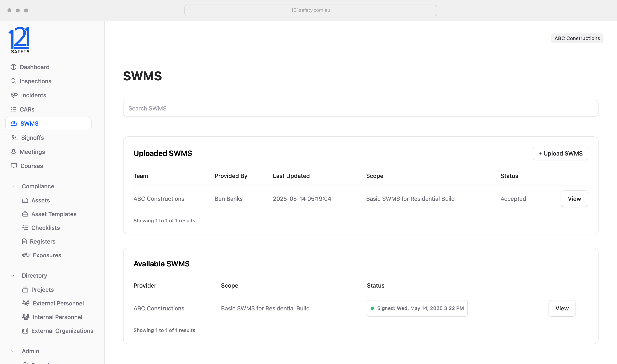Click the Meetings person icon
The height and width of the screenshot is (364, 617).
[13, 152]
